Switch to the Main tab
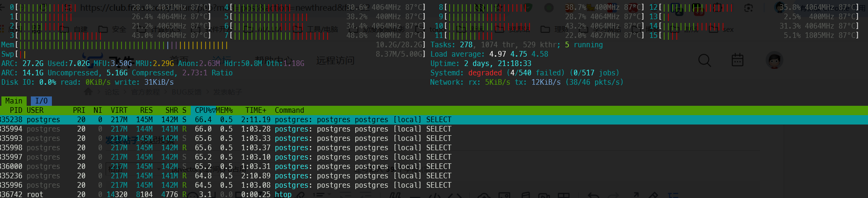 14,101
